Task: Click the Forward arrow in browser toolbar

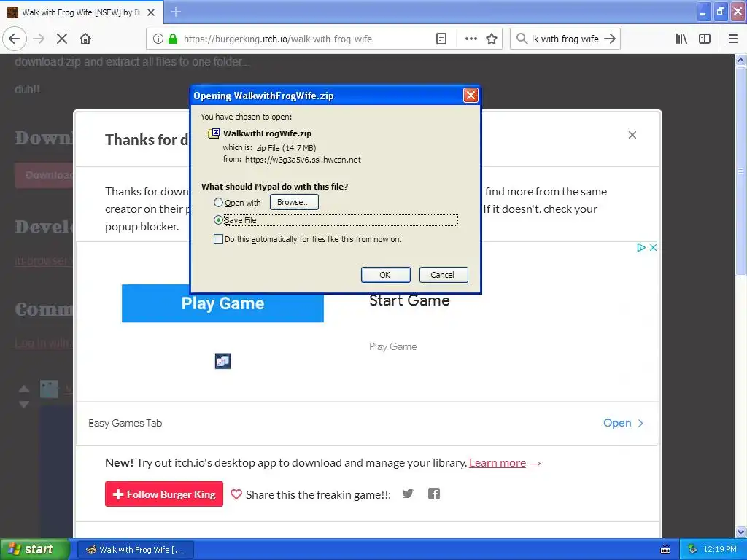Action: 39,39
